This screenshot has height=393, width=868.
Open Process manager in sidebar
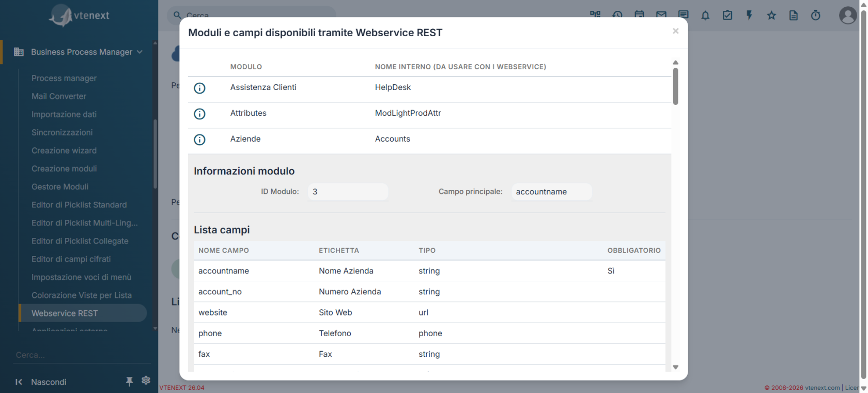pyautogui.click(x=64, y=78)
